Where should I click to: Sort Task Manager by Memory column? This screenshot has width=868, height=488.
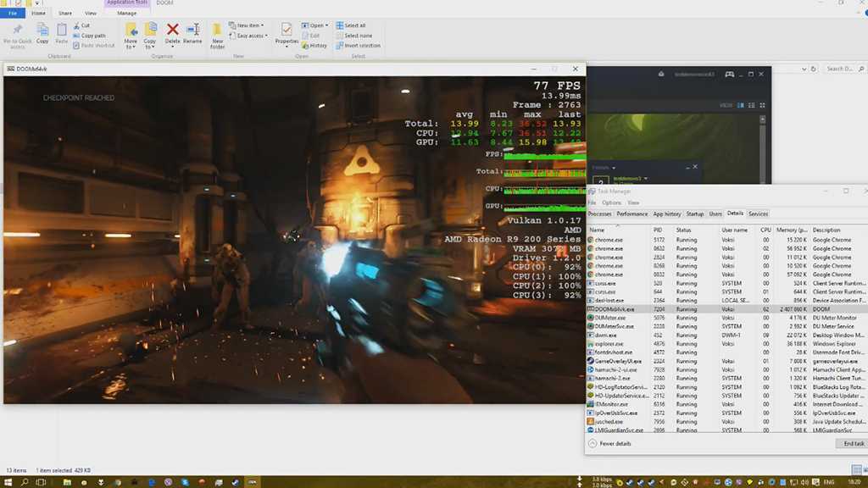click(x=791, y=230)
